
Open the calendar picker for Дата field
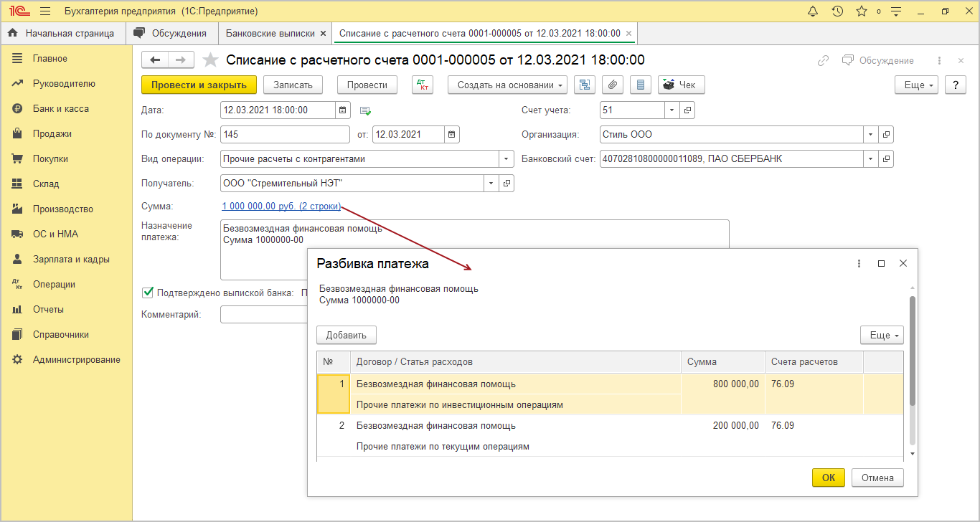tap(343, 110)
